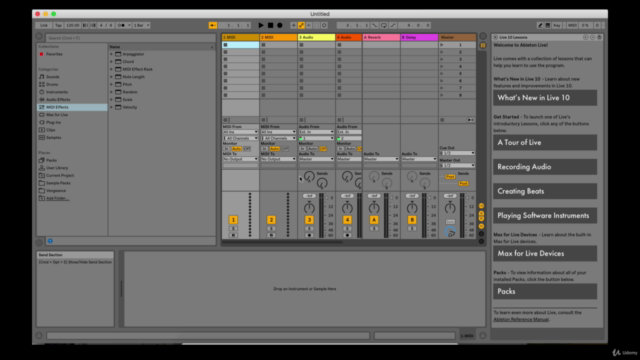640x360 pixels.
Task: Toggle the Follow button in transport
Action: point(213,25)
